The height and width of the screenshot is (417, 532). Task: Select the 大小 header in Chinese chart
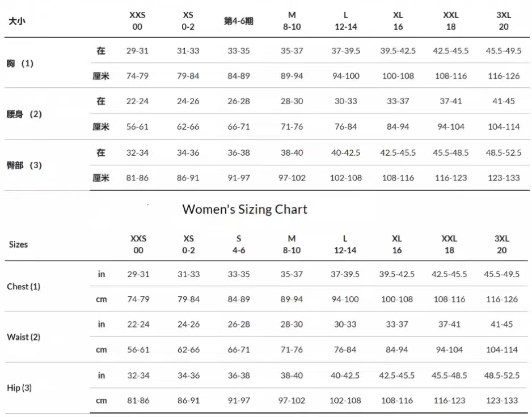[x=17, y=22]
